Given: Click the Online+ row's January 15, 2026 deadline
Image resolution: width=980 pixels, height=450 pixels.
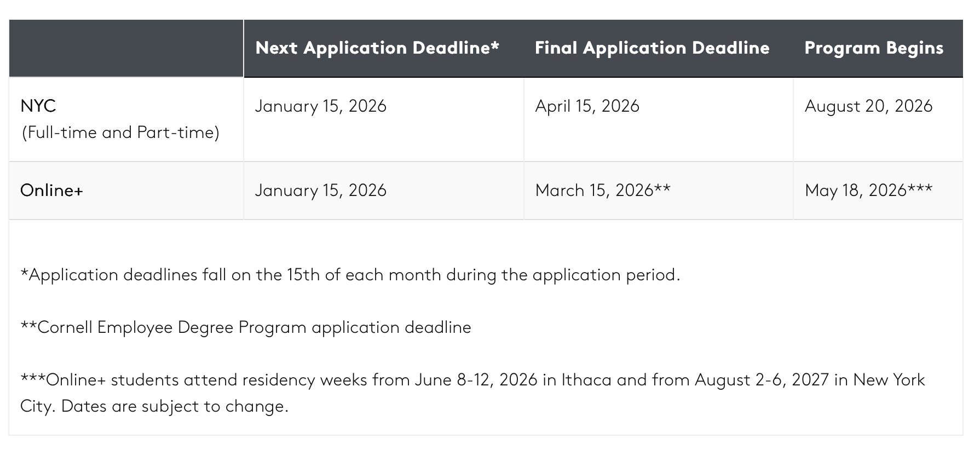Looking at the screenshot, I should point(320,191).
